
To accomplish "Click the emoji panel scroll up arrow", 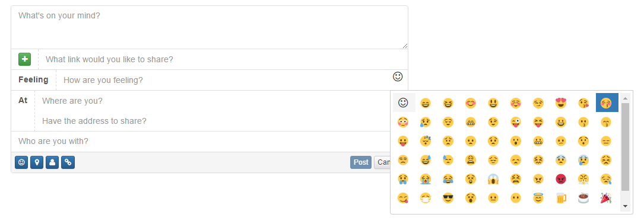I will pos(626,98).
